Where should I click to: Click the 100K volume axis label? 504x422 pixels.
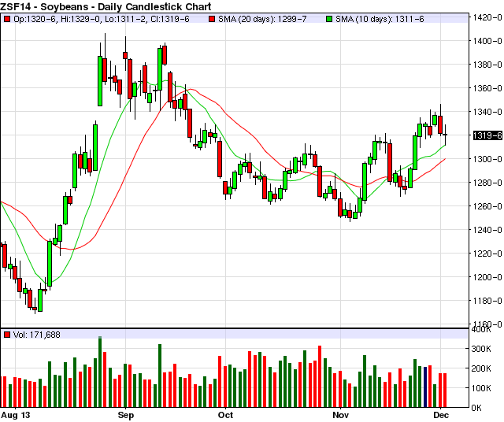point(481,388)
